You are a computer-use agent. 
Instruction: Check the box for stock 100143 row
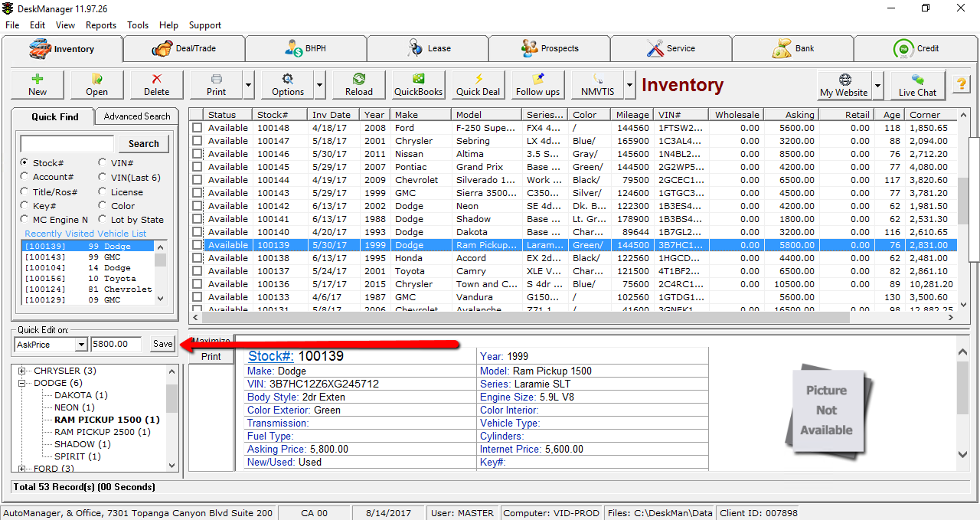tap(197, 193)
